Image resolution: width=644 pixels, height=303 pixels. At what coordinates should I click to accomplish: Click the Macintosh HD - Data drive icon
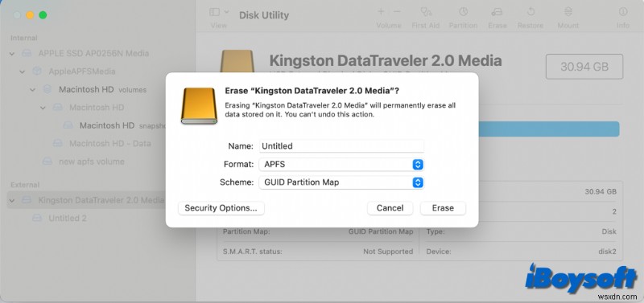(x=58, y=143)
